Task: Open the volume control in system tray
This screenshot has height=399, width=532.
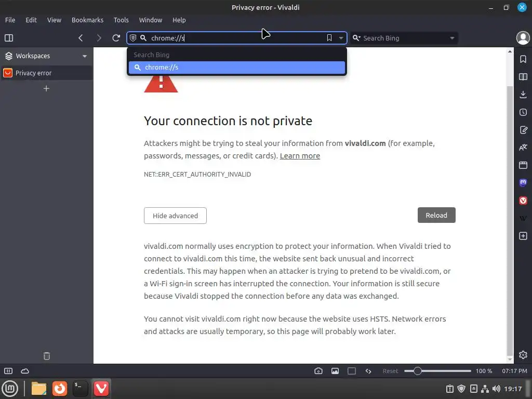Action: tap(496, 389)
